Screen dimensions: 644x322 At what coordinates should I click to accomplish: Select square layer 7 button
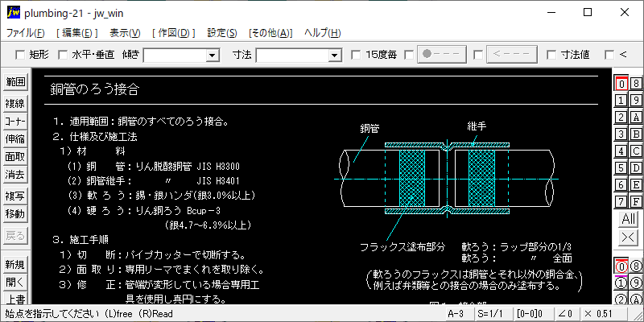(x=621, y=202)
